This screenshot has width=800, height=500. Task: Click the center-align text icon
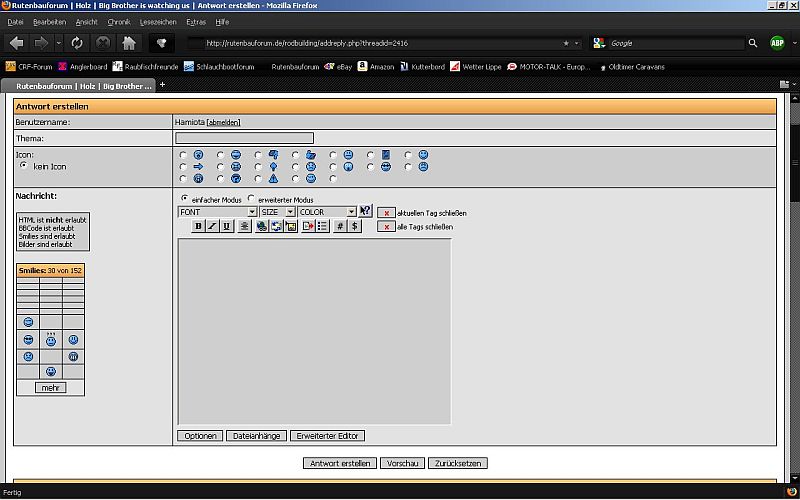[x=244, y=226]
